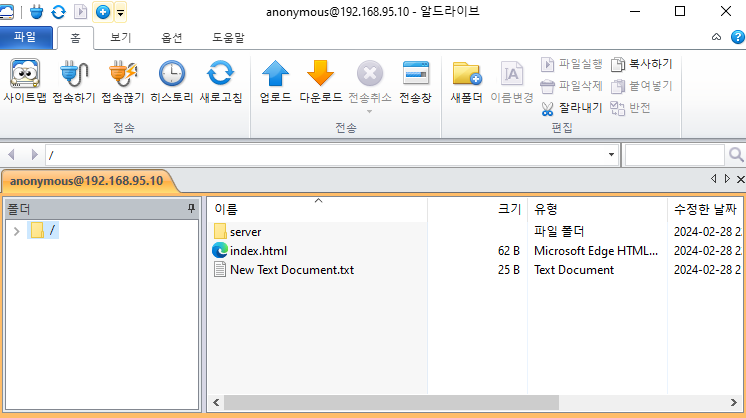Viewport: 746px width, 418px height.
Task: Click the file list scroll left arrow
Action: [x=216, y=402]
